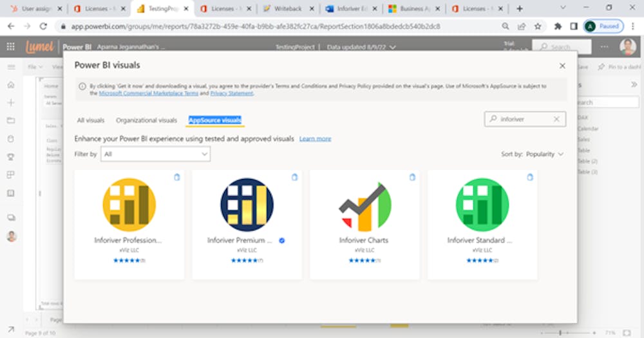The image size is (644, 338).
Task: Switch to the Writeback browser tab
Action: [289, 8]
